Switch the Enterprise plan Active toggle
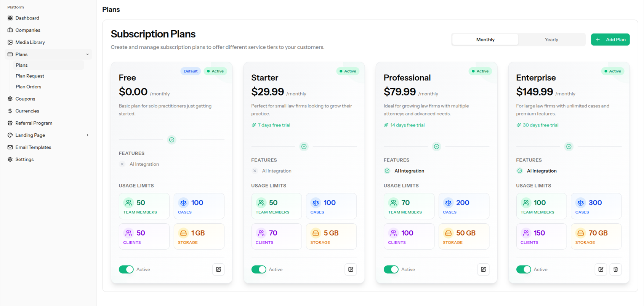This screenshot has width=644, height=306. [524, 269]
